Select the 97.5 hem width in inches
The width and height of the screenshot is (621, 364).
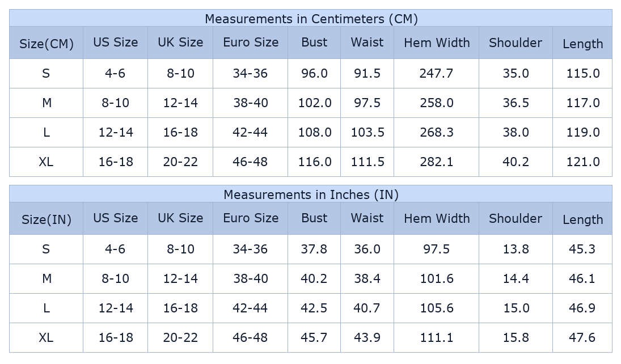(436, 249)
